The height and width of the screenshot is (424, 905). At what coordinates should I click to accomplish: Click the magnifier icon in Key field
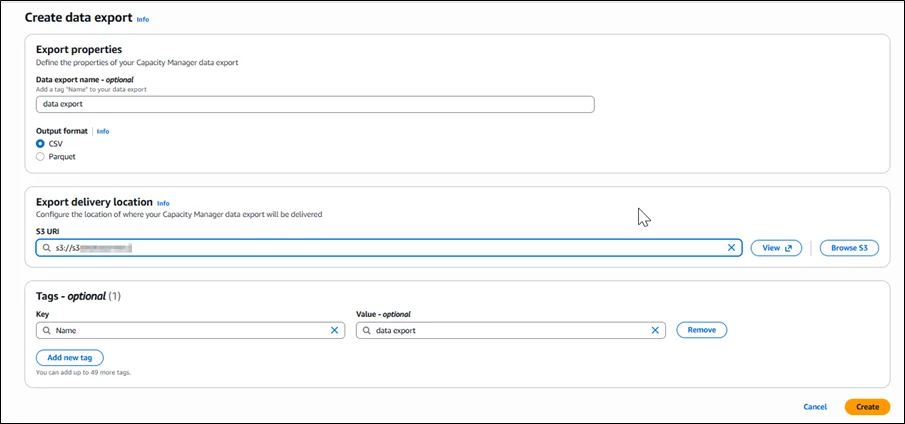pyautogui.click(x=46, y=330)
